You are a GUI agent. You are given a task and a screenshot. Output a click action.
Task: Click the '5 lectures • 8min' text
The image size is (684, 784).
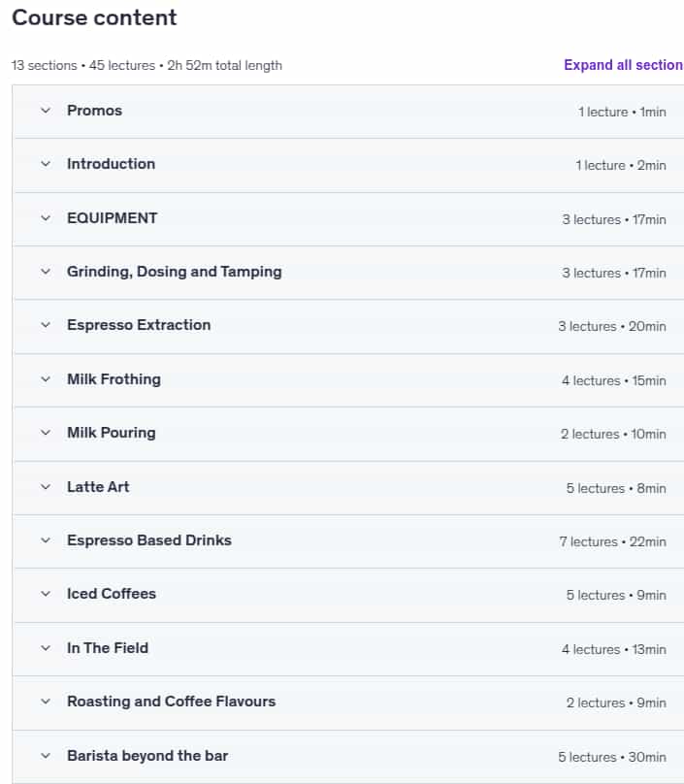pos(616,488)
